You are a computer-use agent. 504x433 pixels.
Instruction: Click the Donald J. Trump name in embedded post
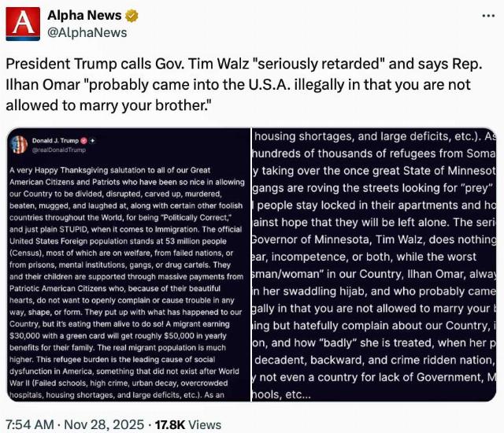[x=54, y=140]
